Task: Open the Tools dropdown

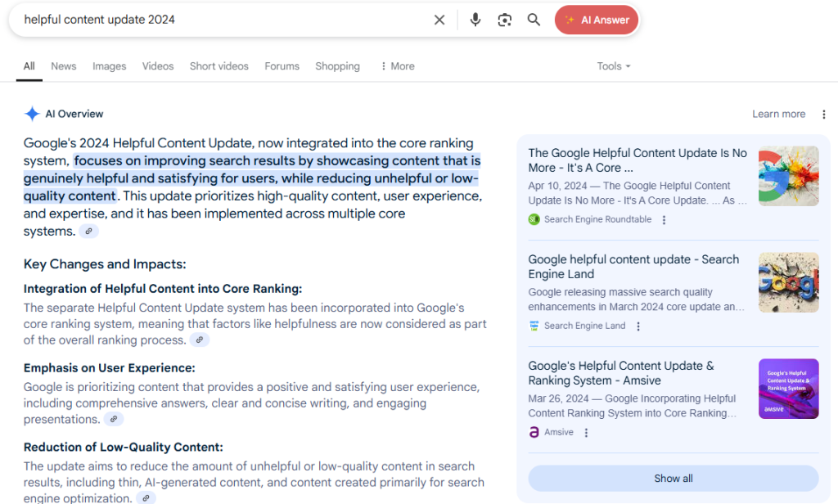Action: [614, 66]
